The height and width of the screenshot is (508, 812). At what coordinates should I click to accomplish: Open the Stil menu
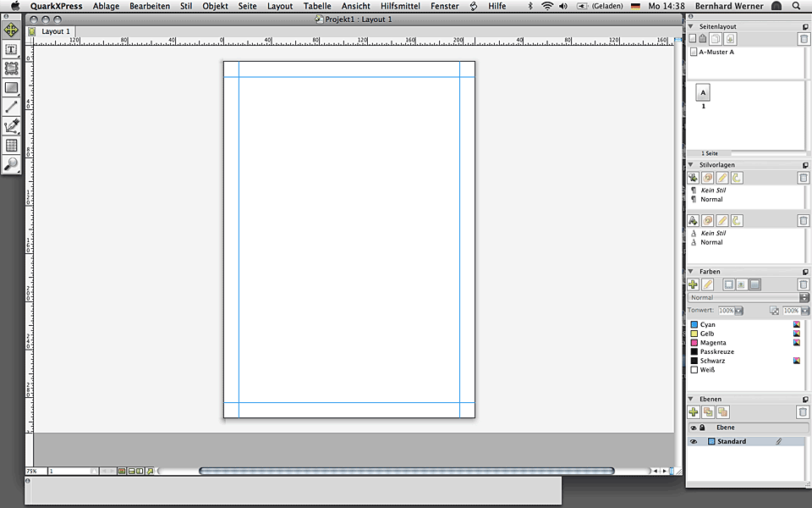click(x=186, y=6)
